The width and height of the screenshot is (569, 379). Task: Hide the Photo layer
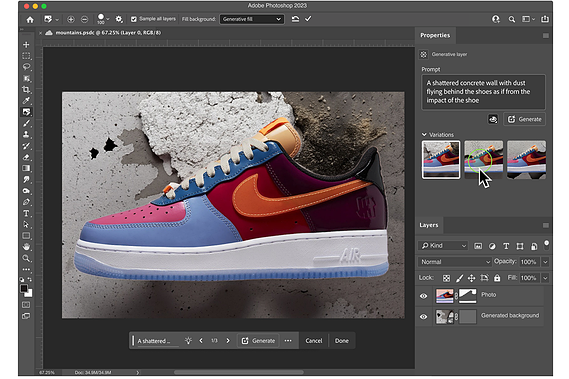click(x=423, y=296)
